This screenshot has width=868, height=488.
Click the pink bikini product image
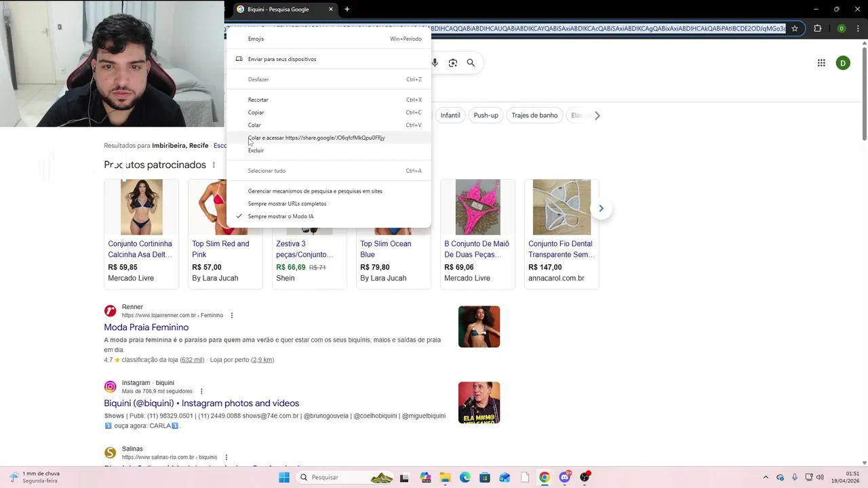point(477,207)
